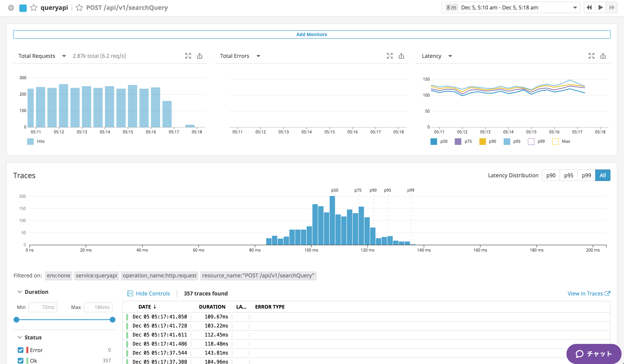This screenshot has height=364, width=624.
Task: Click the Duration slider's right handle
Action: coord(112,320)
